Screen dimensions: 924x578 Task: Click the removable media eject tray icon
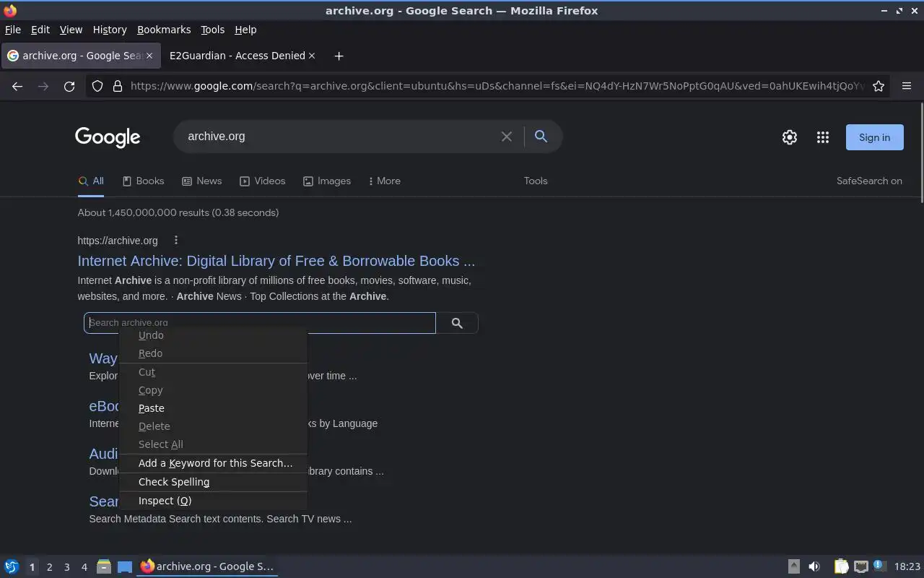click(794, 566)
